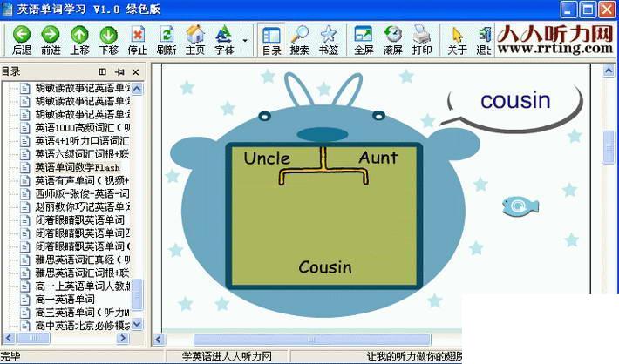The height and width of the screenshot is (364, 619).
Task: Print the page with the 打印 icon
Action: click(422, 40)
